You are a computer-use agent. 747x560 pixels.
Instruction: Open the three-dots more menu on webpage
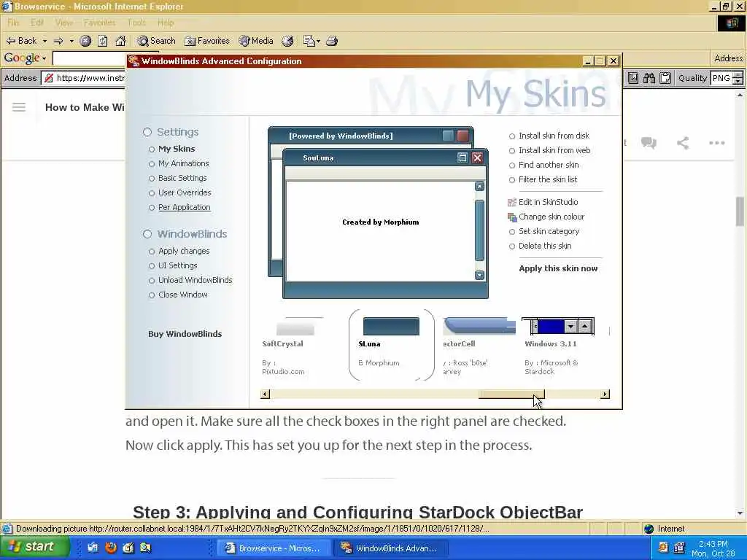716,142
